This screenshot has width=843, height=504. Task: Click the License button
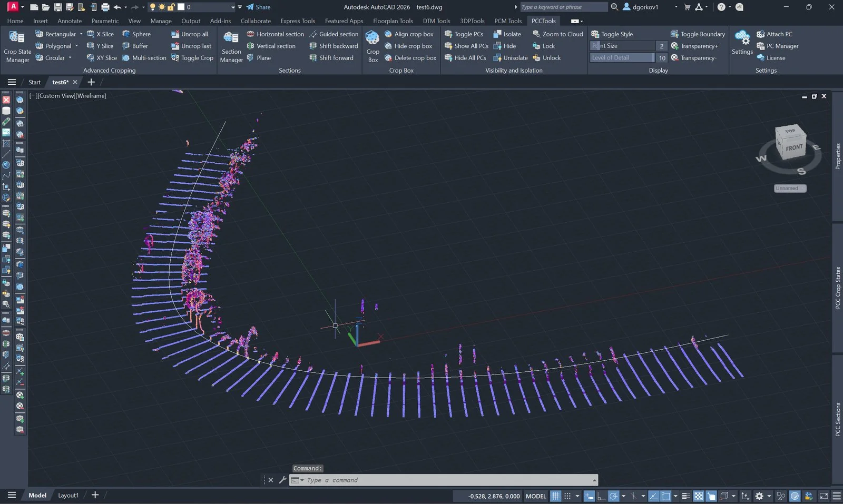[771, 58]
